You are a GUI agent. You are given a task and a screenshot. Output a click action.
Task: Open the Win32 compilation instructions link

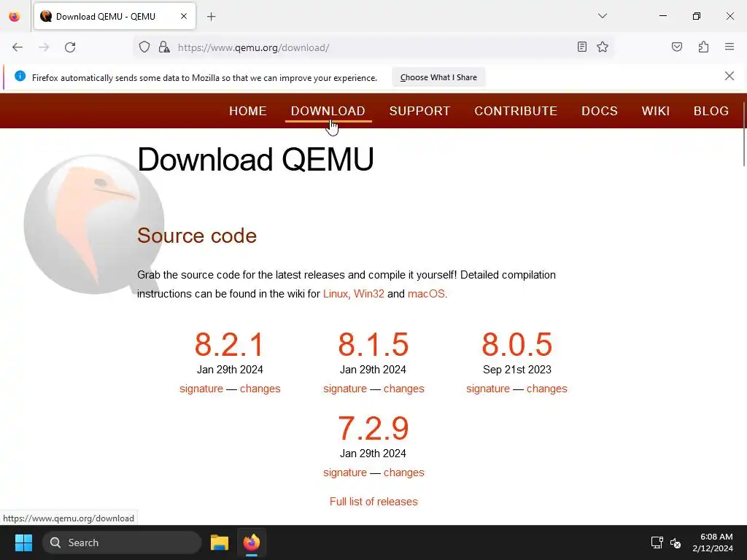[368, 294]
